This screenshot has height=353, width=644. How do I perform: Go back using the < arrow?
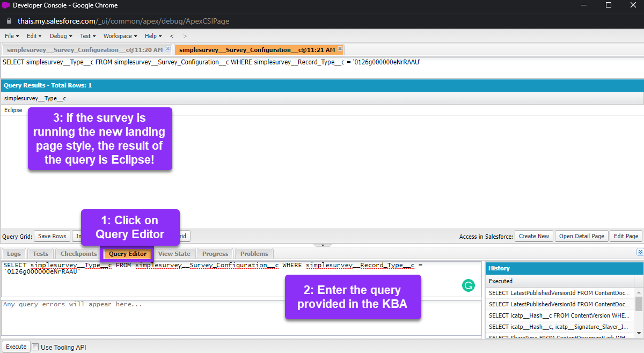pyautogui.click(x=172, y=36)
